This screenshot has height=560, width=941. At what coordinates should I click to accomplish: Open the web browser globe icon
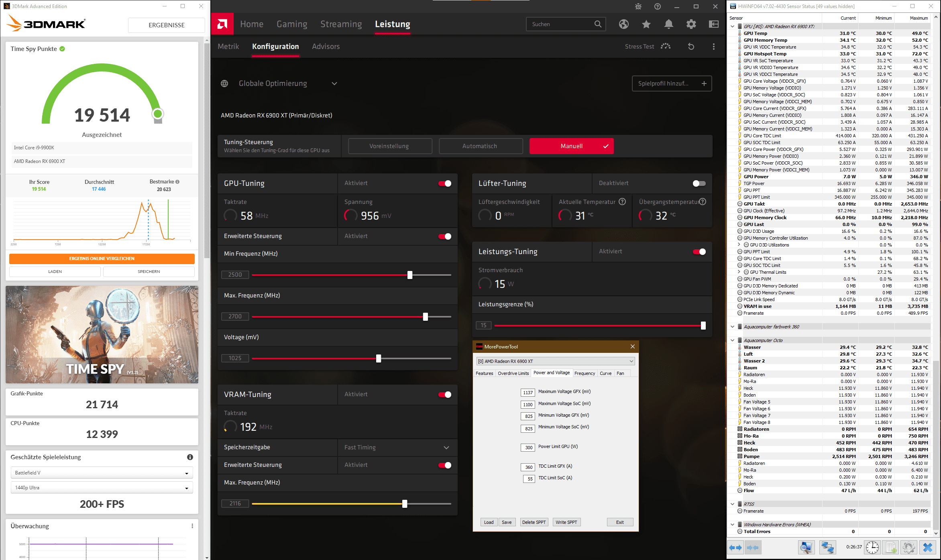(x=623, y=24)
